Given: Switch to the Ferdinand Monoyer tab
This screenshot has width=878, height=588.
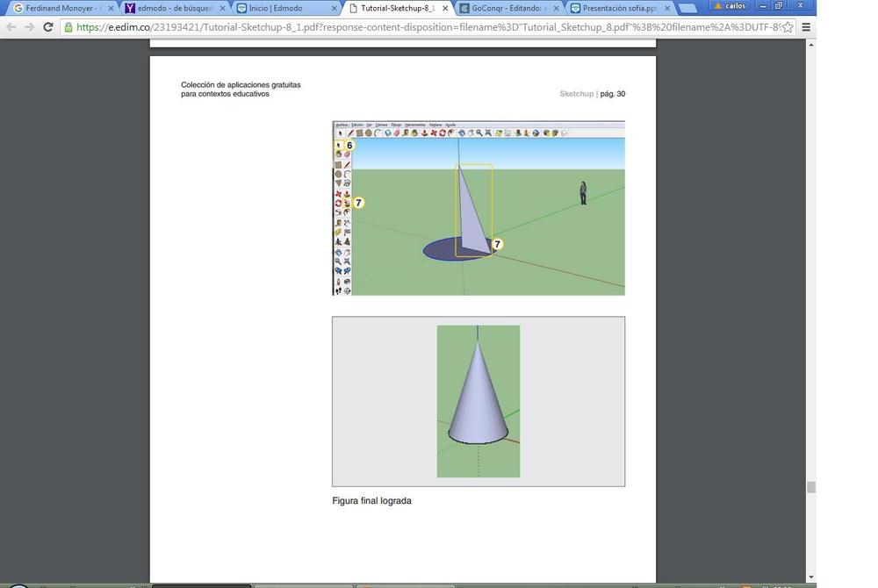Looking at the screenshot, I should pyautogui.click(x=61, y=8).
